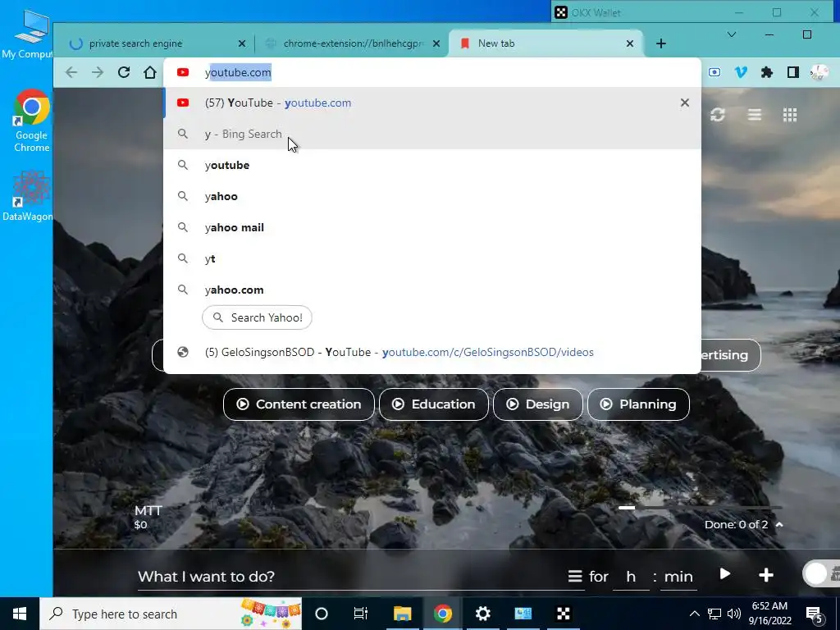Screen dimensions: 840x630
Task: Click the Planning category button
Action: [x=638, y=404]
